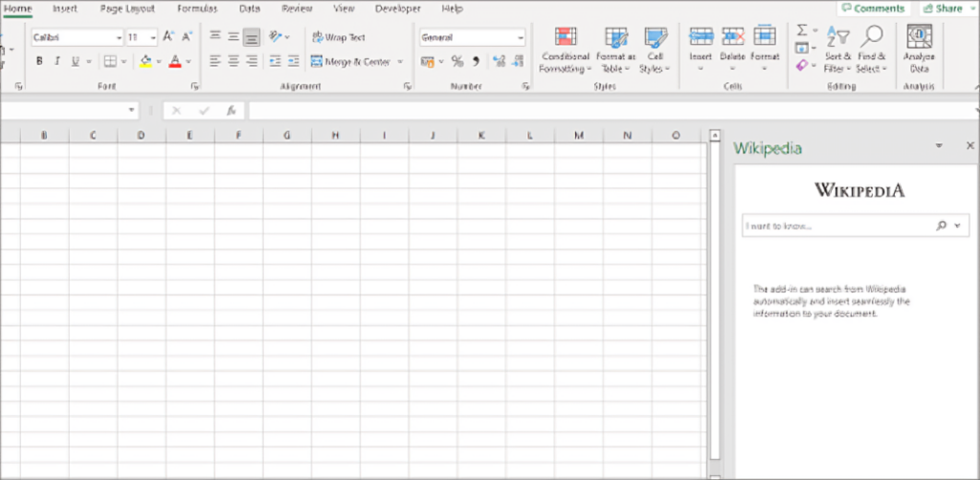This screenshot has height=480, width=980.
Task: Open the Formulas ribbon tab
Action: click(x=197, y=9)
